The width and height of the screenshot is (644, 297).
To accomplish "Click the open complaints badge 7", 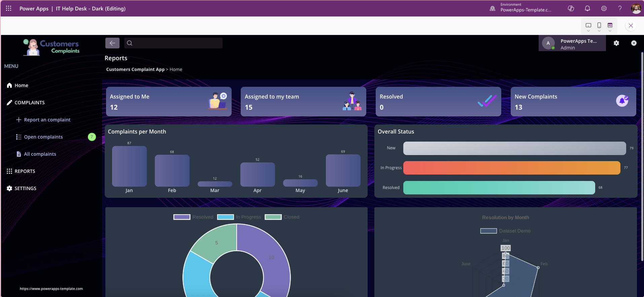I will (x=92, y=137).
